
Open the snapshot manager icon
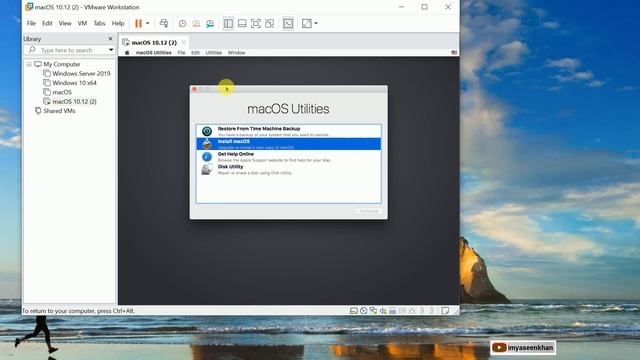coord(210,23)
